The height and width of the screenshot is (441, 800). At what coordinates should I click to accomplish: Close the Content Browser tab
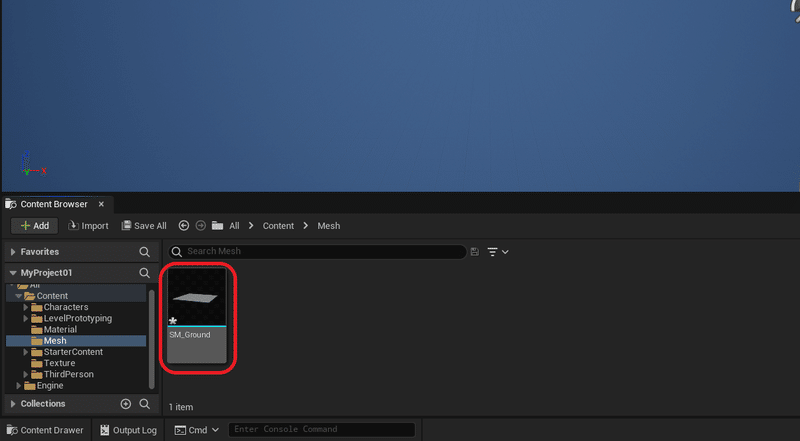tap(101, 204)
